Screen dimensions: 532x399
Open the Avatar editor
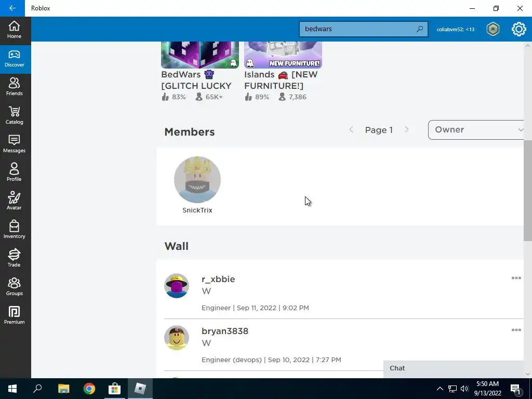14,201
